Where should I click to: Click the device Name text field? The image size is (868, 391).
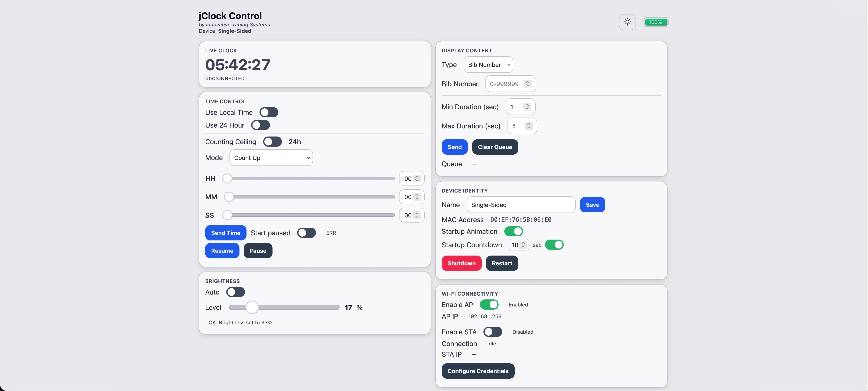tap(521, 205)
